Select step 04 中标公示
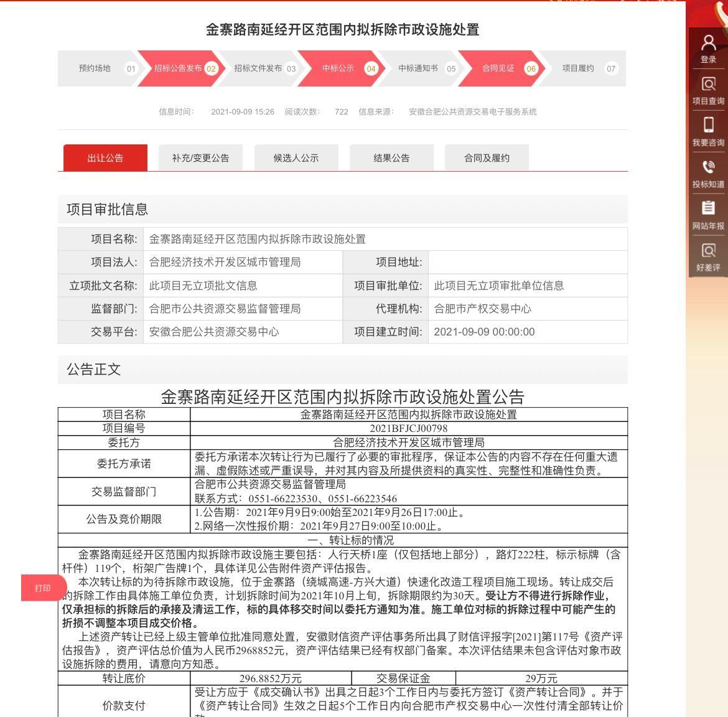 point(342,68)
